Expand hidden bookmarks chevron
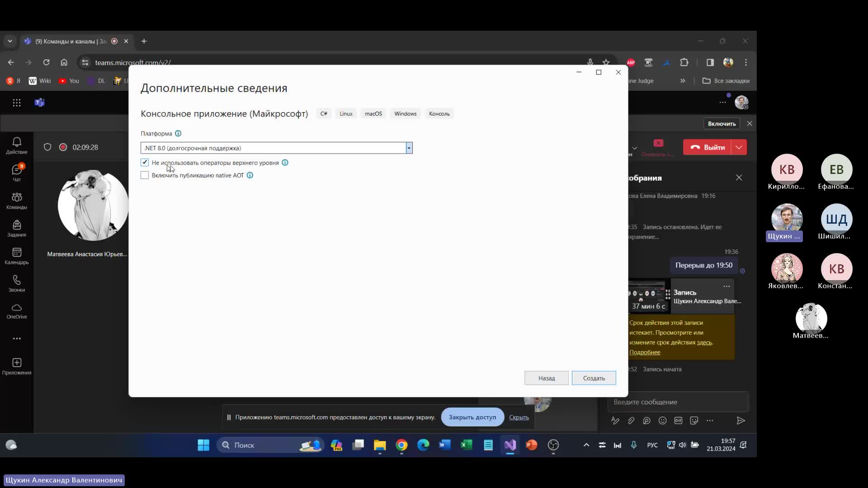 683,81
